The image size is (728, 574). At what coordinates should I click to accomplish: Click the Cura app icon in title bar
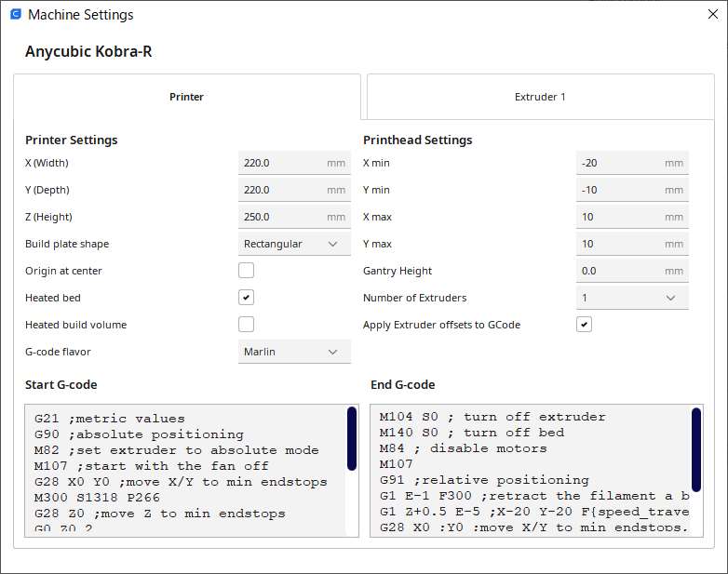[x=16, y=14]
